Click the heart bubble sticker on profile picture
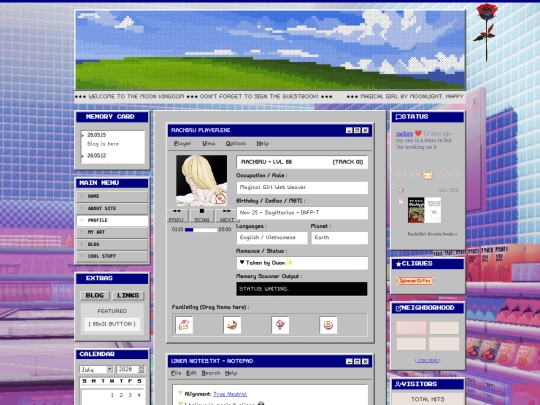540x405 pixels. [x=220, y=199]
